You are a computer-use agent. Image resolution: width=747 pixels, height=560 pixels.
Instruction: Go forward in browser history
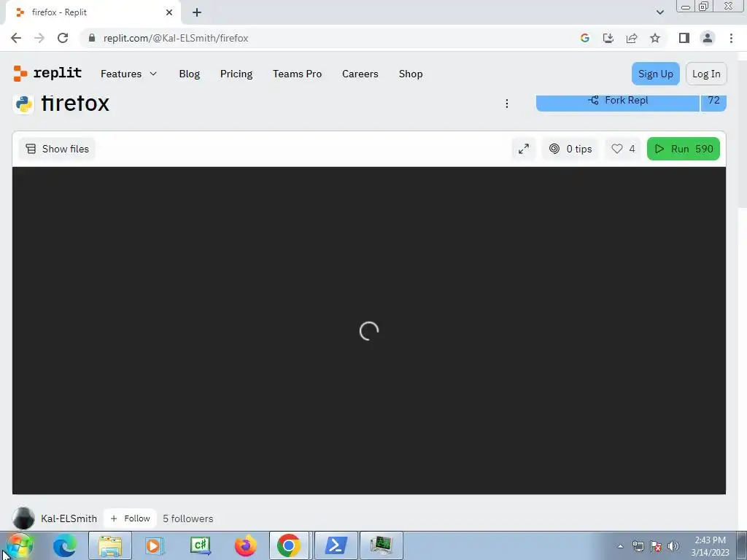[x=39, y=38]
